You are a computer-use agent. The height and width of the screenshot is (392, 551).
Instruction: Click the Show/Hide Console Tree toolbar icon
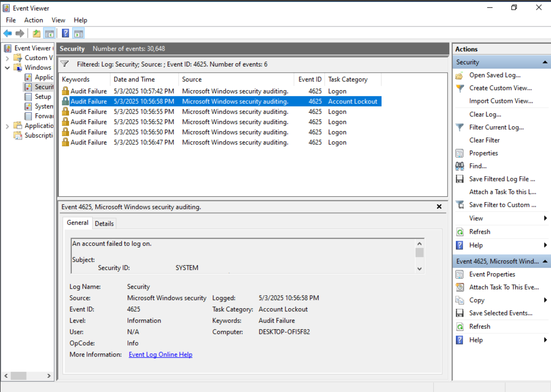coord(50,33)
